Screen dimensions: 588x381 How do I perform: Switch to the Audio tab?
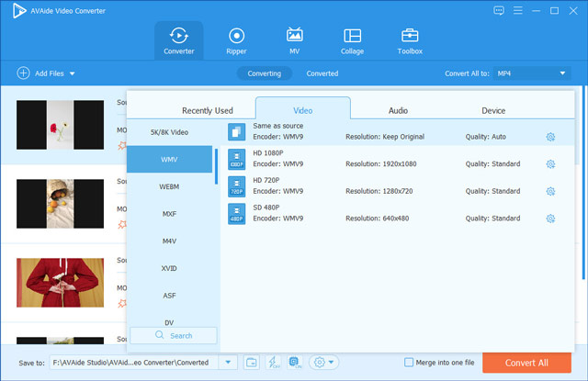click(x=398, y=110)
